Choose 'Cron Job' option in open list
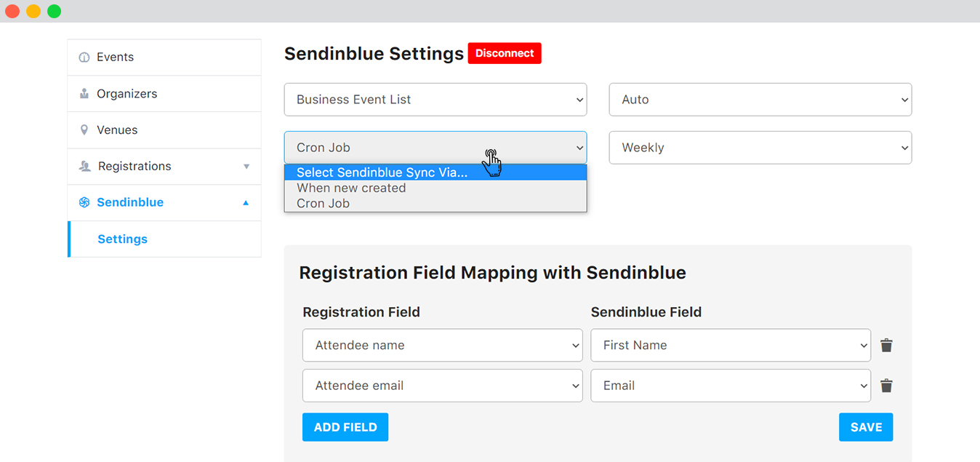 [435, 203]
